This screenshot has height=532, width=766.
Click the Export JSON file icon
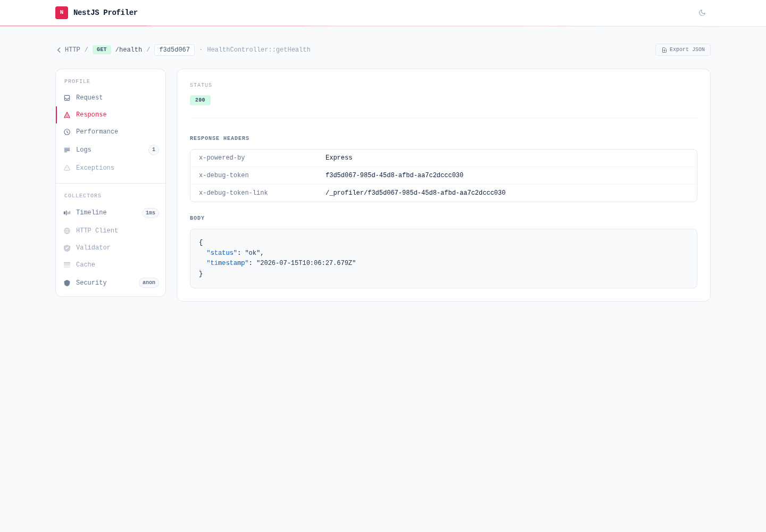pos(664,50)
